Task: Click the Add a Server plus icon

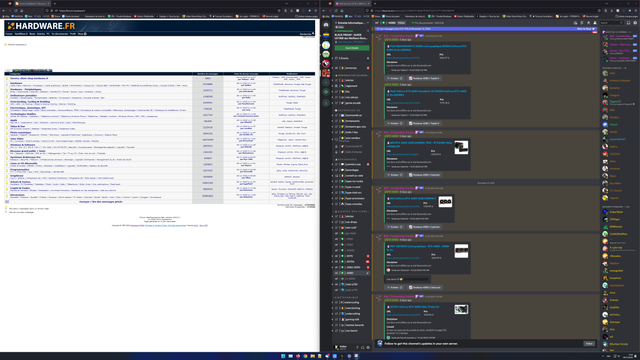Action: pos(326,83)
